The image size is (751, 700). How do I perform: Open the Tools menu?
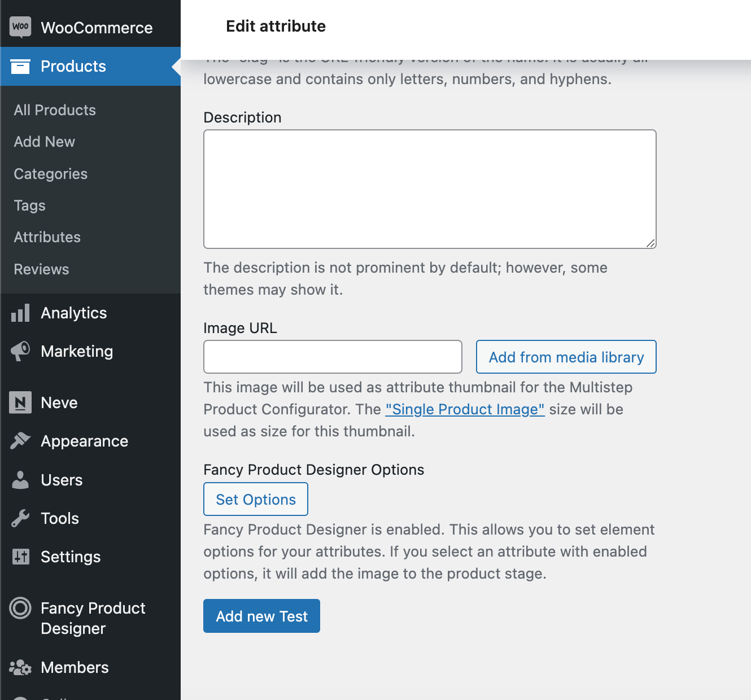click(x=90, y=518)
